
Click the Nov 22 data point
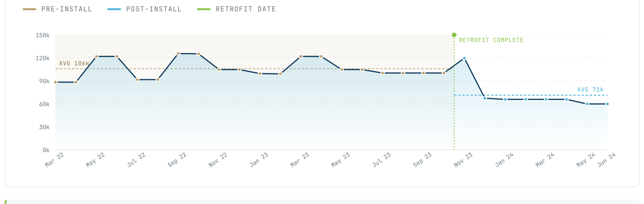pos(219,69)
